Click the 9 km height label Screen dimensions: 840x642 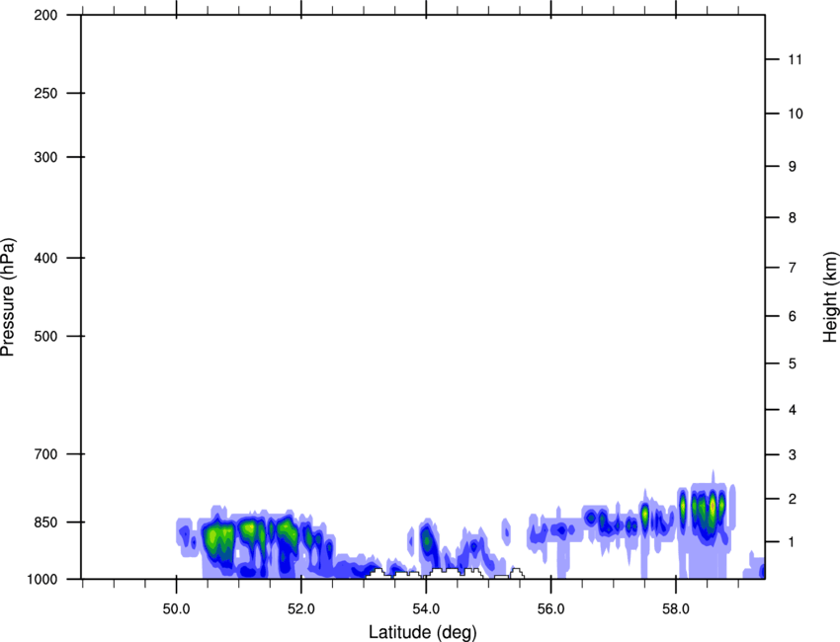coord(793,167)
